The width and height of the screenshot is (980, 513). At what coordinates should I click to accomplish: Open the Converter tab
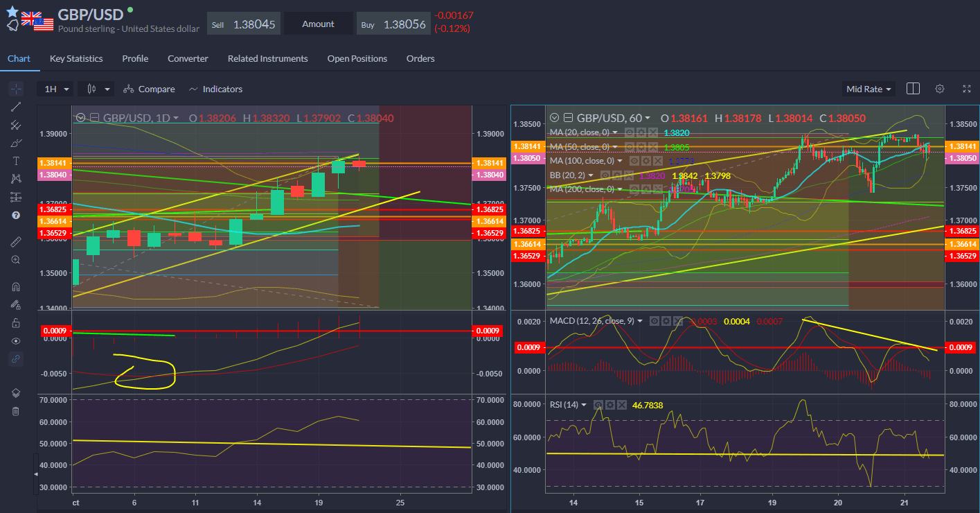pos(188,58)
